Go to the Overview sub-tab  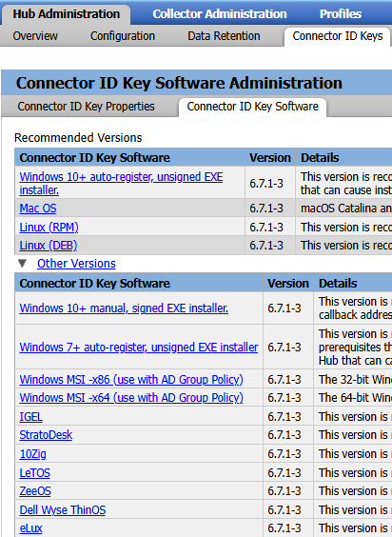pos(35,36)
